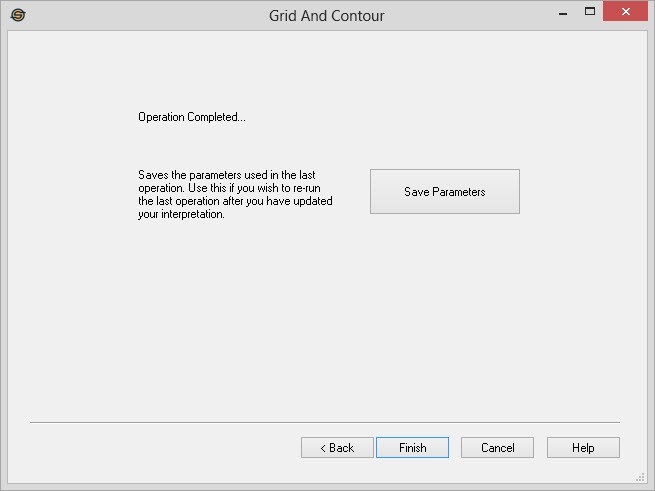This screenshot has width=655, height=491.
Task: Go back with the Back button
Action: pyautogui.click(x=337, y=448)
